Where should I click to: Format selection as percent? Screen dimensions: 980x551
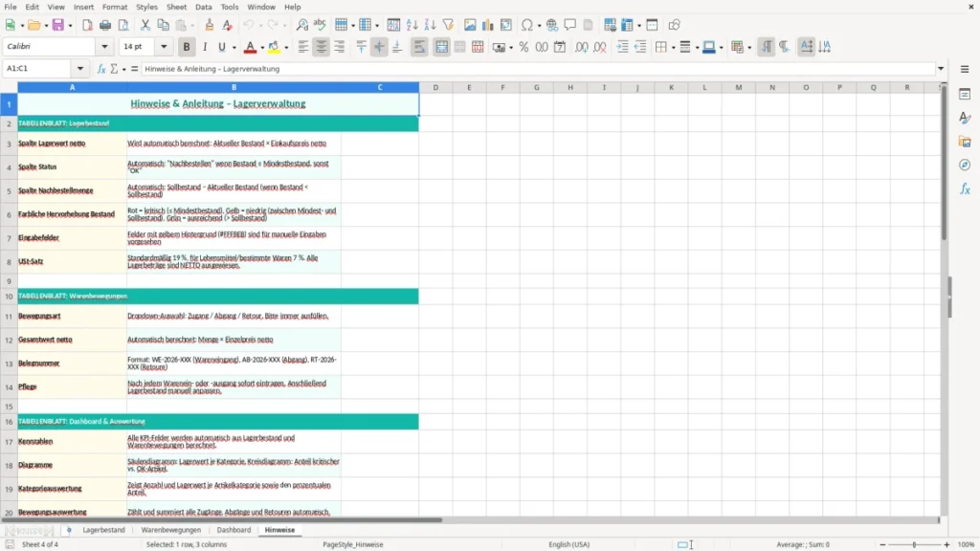pos(523,47)
